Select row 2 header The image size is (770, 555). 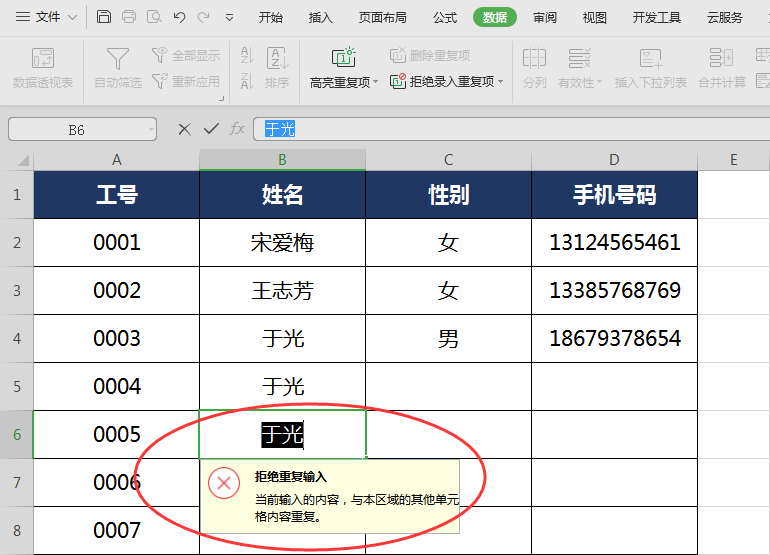pos(17,243)
